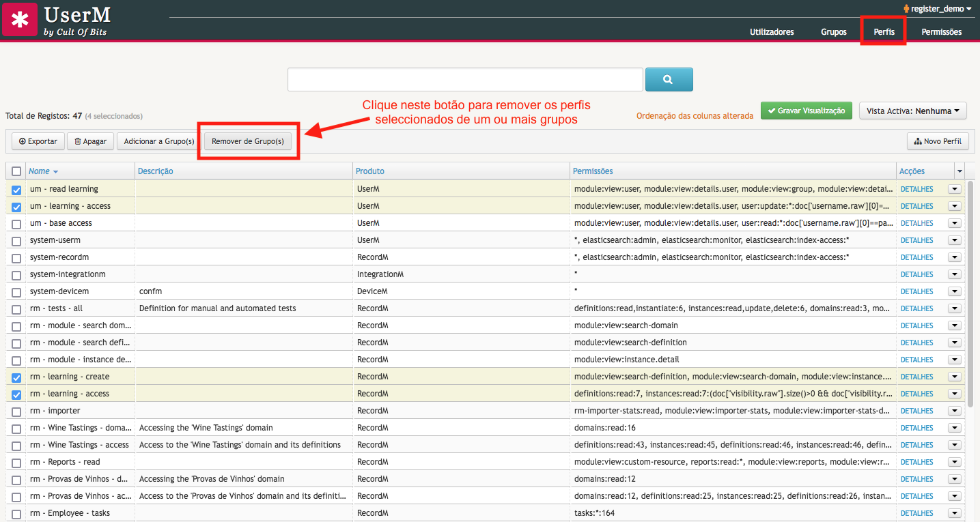This screenshot has height=522, width=980.
Task: Check the system-recordm row checkbox
Action: tap(16, 258)
